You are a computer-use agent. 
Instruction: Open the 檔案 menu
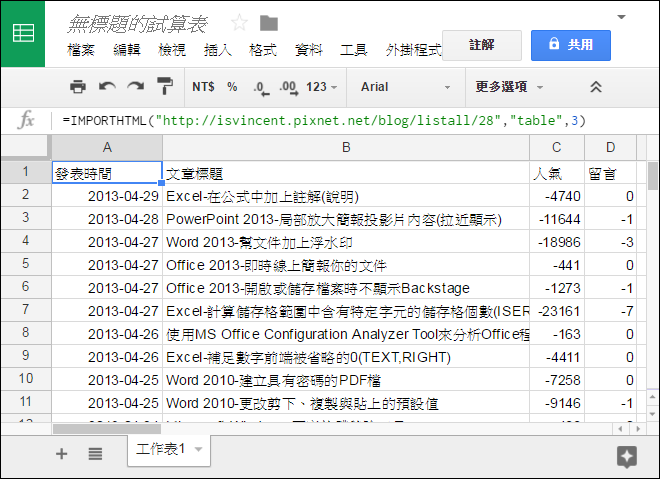tap(81, 50)
